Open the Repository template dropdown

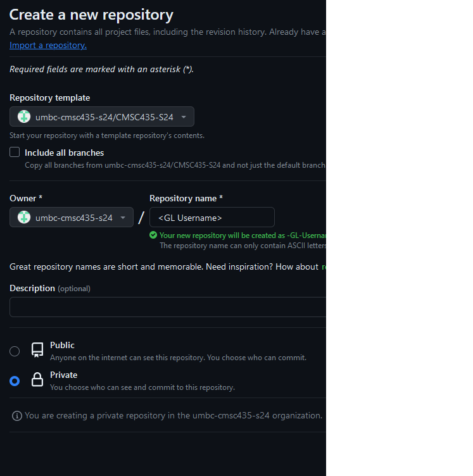102,116
